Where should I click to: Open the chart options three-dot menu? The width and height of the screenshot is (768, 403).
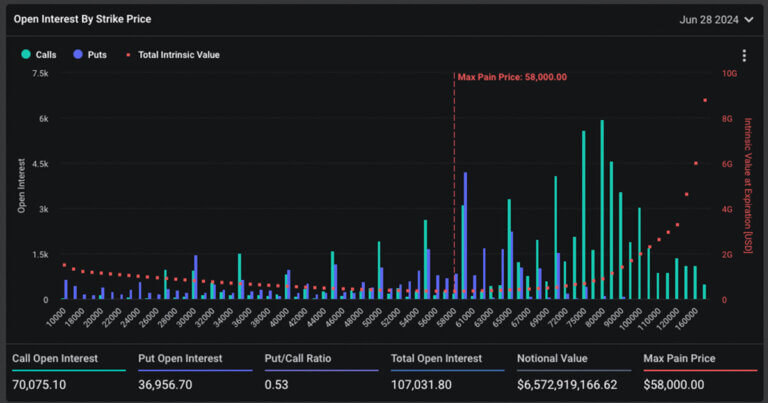click(744, 56)
